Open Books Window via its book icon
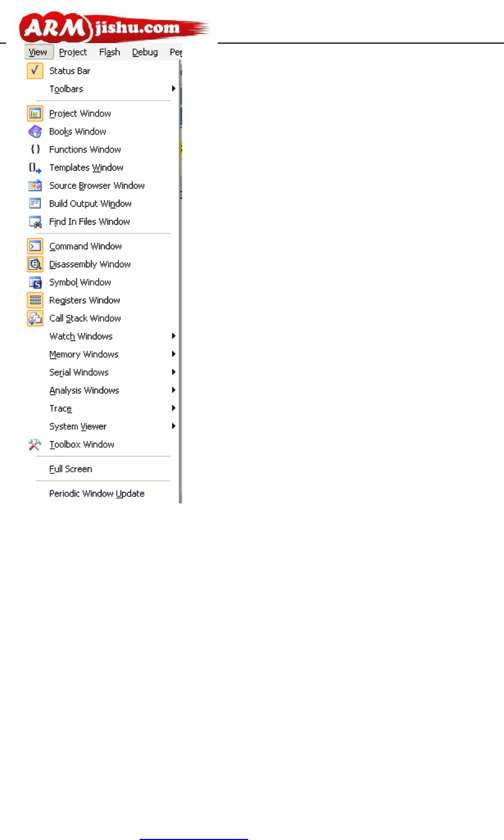The height and width of the screenshot is (840, 504). [35, 131]
